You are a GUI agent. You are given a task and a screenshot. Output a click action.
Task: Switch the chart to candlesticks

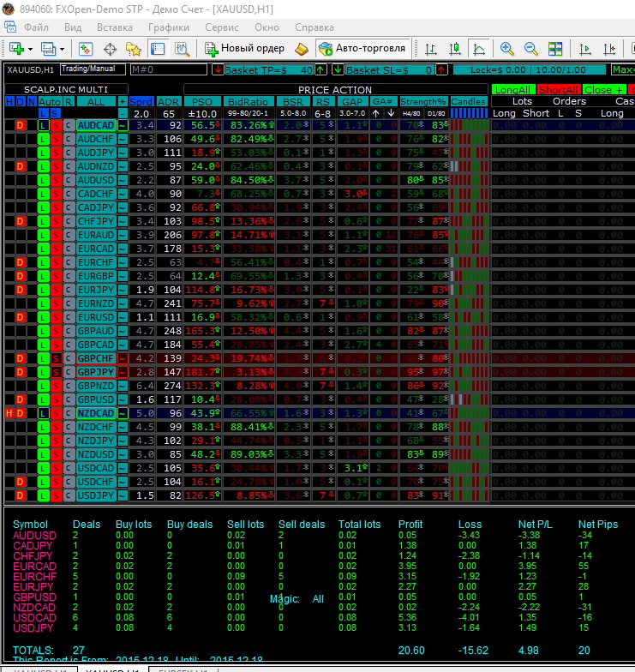click(454, 48)
